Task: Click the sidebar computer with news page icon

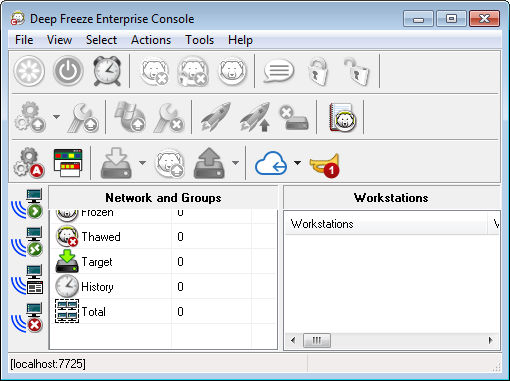Action: pyautogui.click(x=28, y=280)
